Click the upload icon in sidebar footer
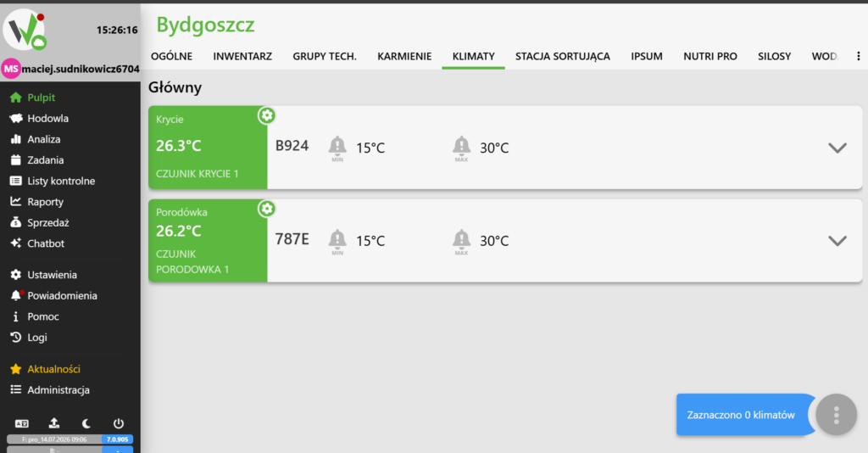 point(53,423)
